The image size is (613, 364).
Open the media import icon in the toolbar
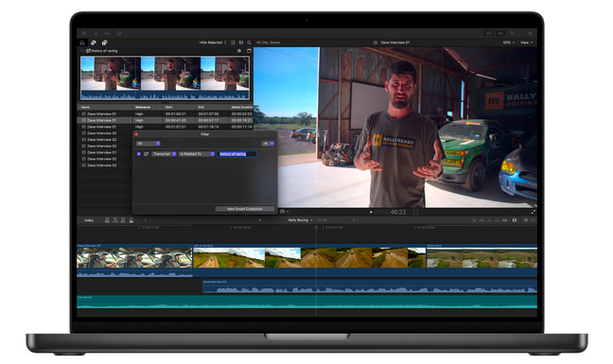click(x=83, y=34)
